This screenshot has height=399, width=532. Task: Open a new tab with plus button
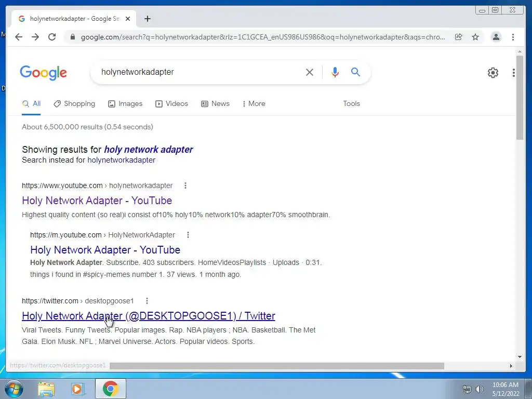[147, 19]
